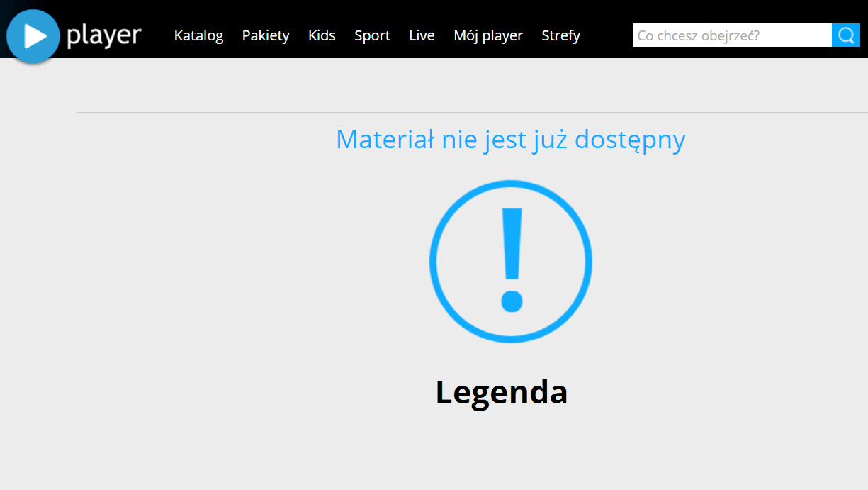Go to the Kids section
The width and height of the screenshot is (868, 490).
(322, 35)
